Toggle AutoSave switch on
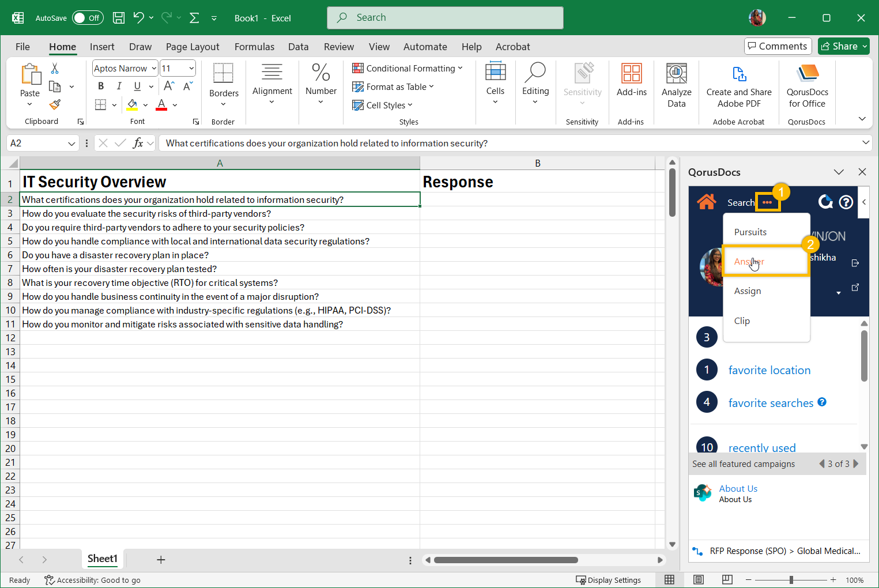Screen dimensions: 879x588 coord(88,18)
